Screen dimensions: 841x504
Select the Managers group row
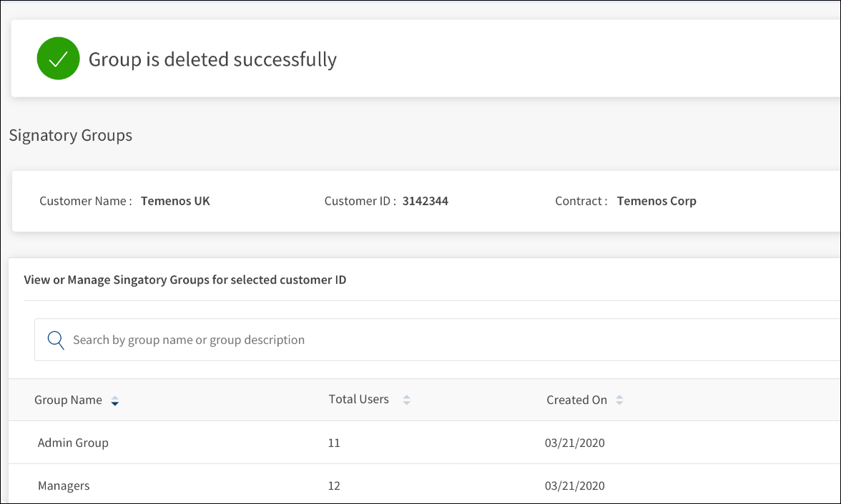click(x=64, y=485)
